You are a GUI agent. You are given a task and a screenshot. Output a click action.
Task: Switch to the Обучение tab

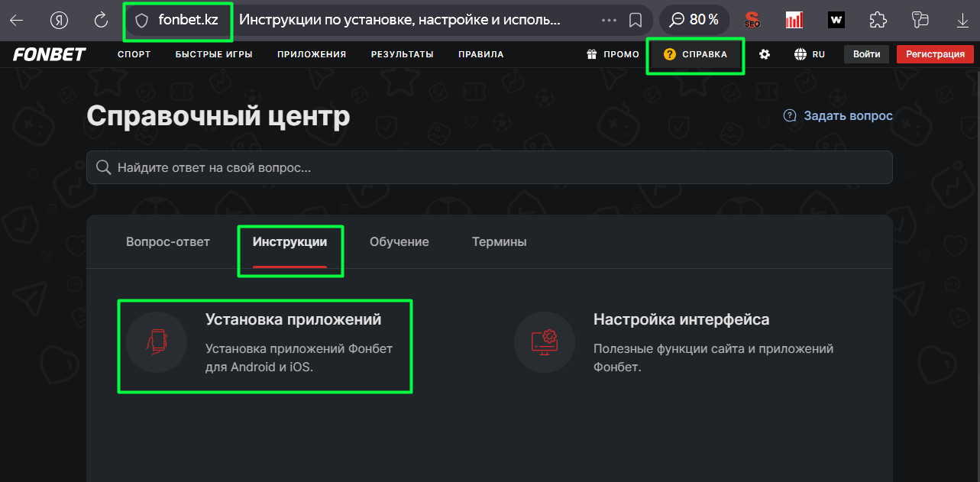click(399, 241)
